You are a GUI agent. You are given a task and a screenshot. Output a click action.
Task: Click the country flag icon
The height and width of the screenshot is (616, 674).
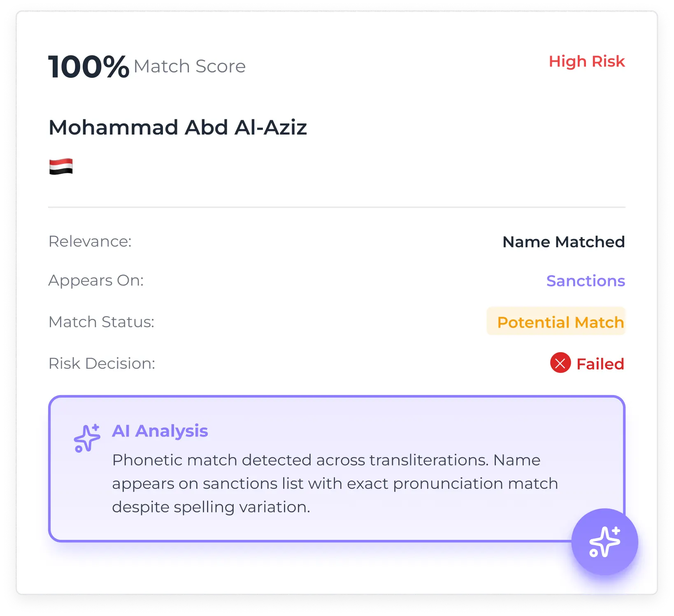tap(61, 167)
